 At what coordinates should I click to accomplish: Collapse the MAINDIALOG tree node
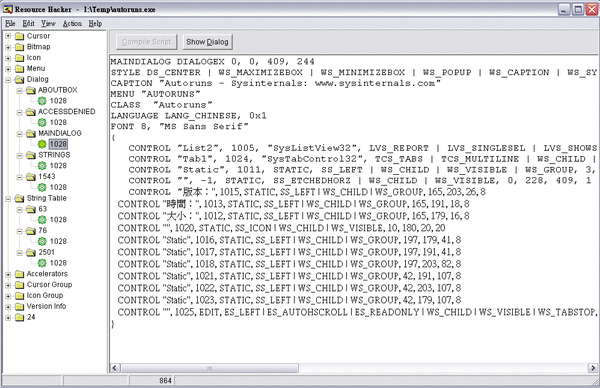(x=19, y=134)
